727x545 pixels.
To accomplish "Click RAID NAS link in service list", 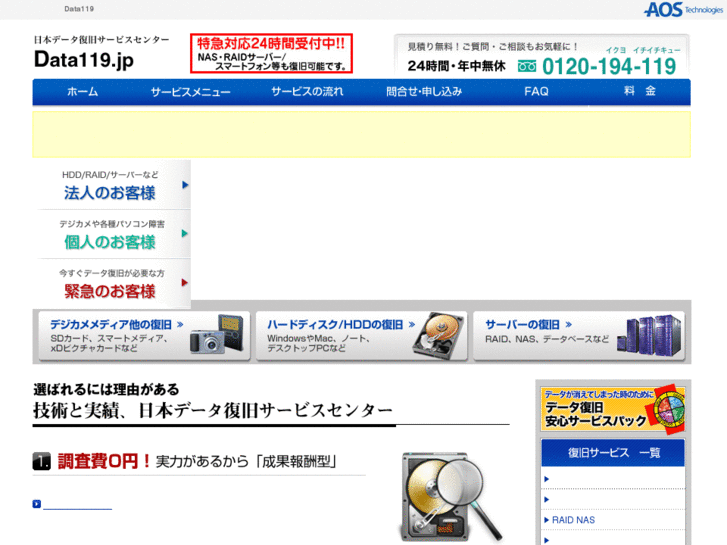I will tap(573, 520).
